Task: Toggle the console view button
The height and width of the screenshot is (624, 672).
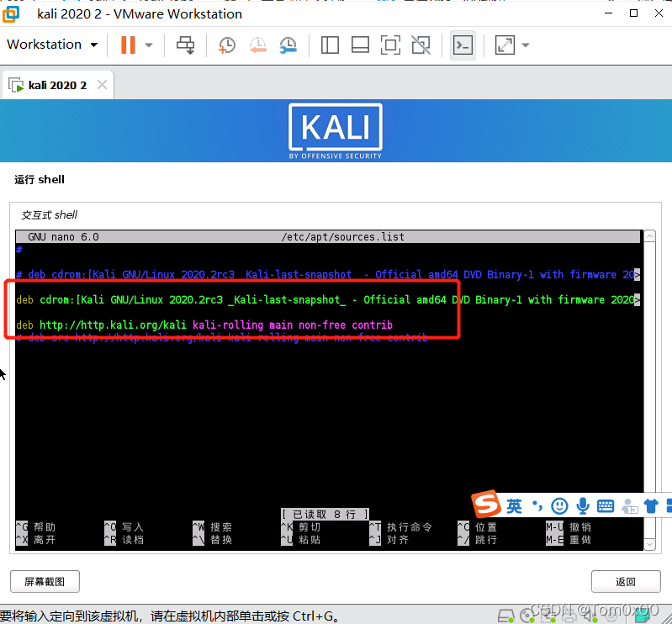Action: tap(463, 45)
